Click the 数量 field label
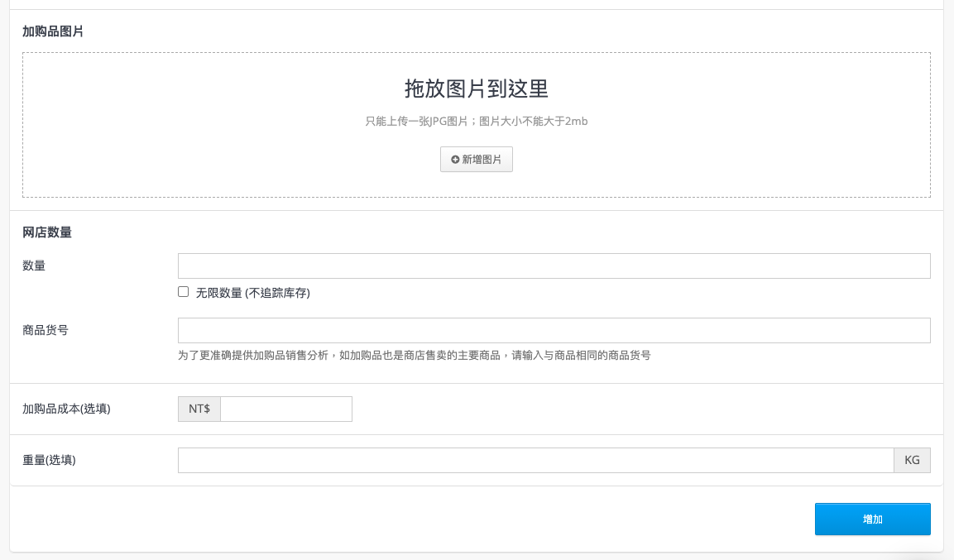 (x=34, y=266)
